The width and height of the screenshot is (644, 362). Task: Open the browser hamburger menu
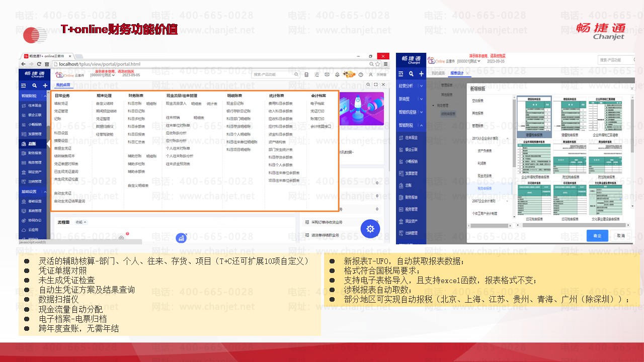386,64
